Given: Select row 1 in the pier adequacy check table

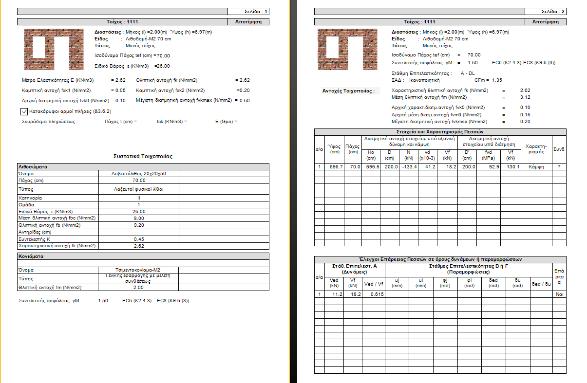Looking at the screenshot, I should [440, 294].
